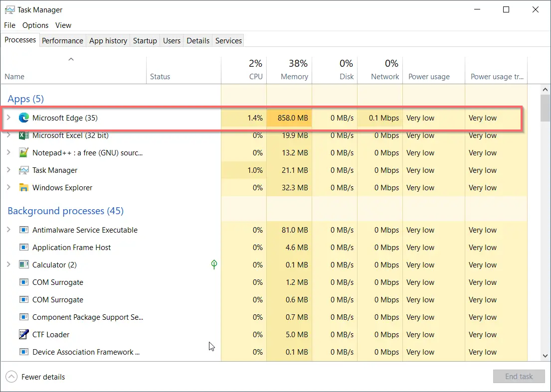Screen dimensions: 551x392
Task: Sort by the Name column header
Action: pos(73,70)
